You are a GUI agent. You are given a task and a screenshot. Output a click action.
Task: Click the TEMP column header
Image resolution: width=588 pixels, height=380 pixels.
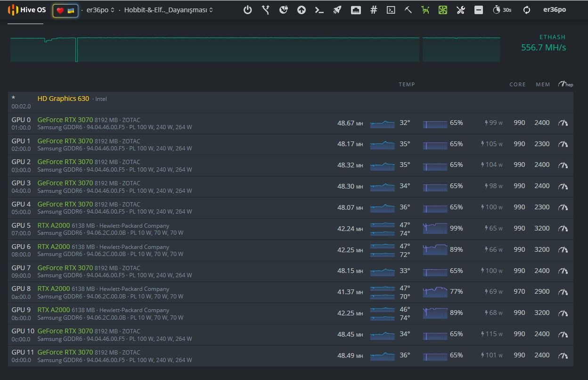407,84
